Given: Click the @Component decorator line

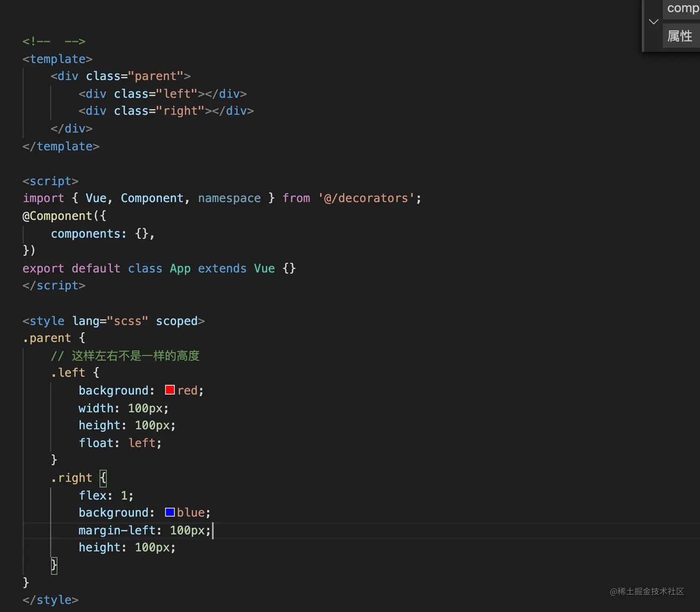Looking at the screenshot, I should click(x=64, y=216).
